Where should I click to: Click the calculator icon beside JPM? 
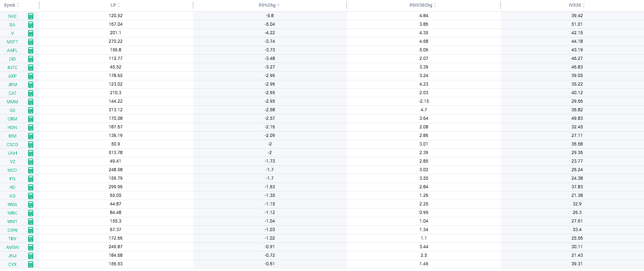click(31, 85)
